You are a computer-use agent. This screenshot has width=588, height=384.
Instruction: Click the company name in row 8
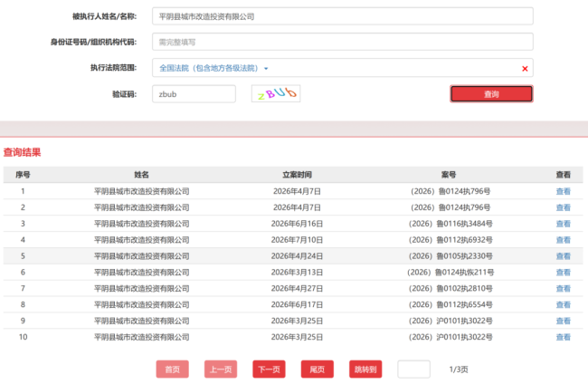pyautogui.click(x=142, y=304)
